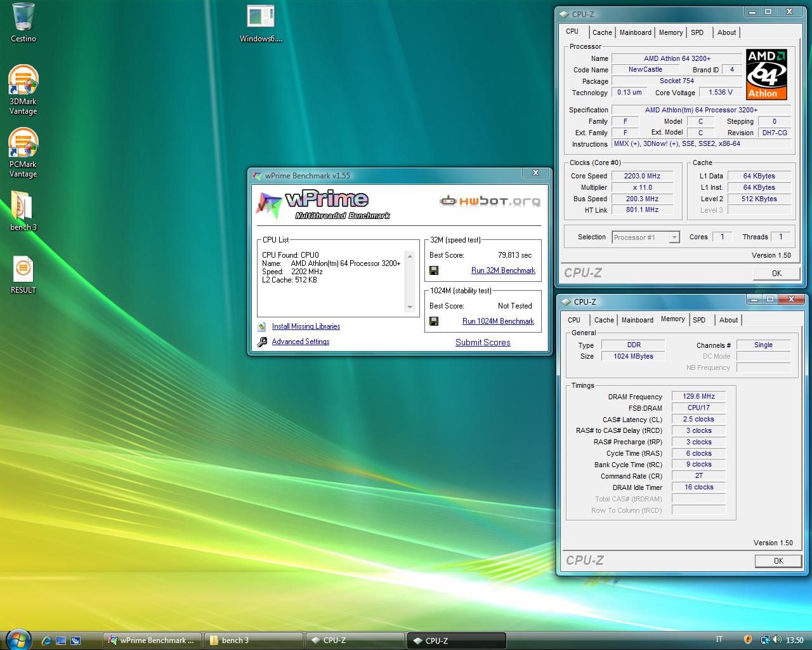Screen dimensions: 812x650
Task: Click the AMD 64 Athlon logo in CPU-Z
Action: click(766, 74)
